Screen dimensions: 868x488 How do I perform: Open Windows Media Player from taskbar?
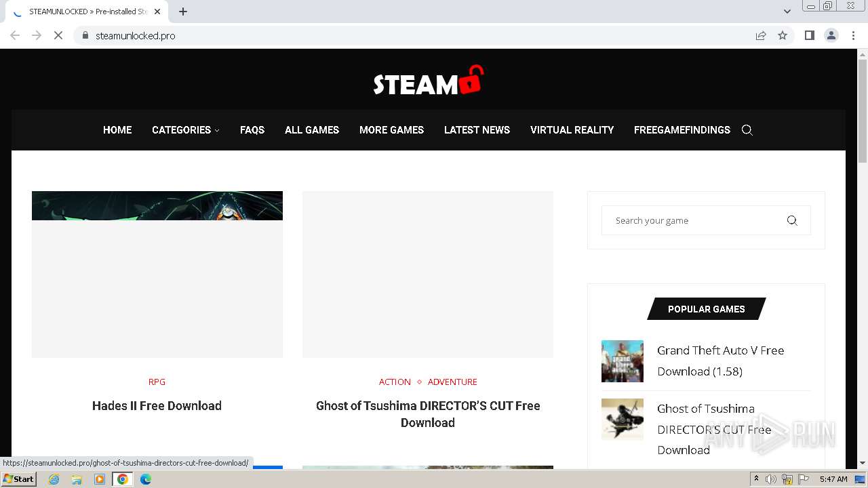(x=100, y=479)
